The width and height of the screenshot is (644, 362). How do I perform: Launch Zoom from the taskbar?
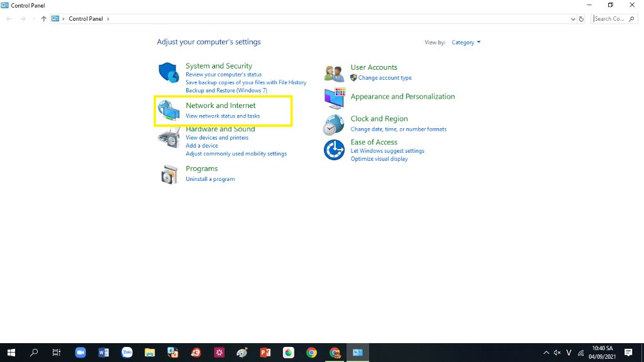coord(80,353)
